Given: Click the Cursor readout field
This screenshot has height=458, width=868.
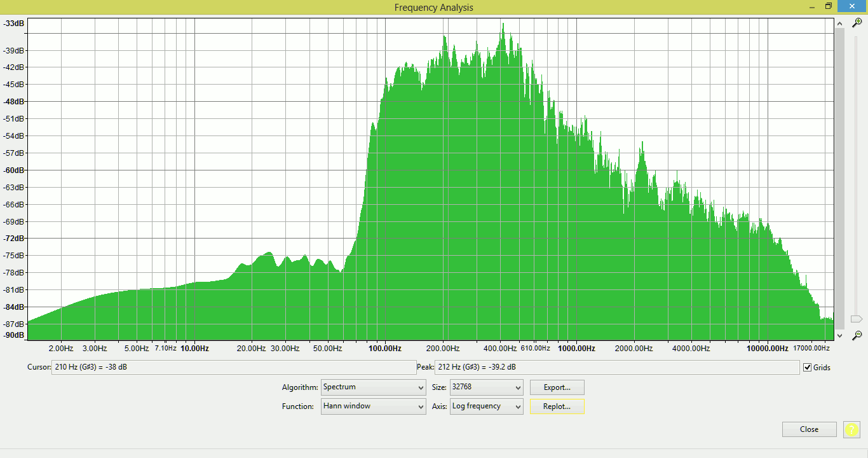Looking at the screenshot, I should (x=234, y=367).
